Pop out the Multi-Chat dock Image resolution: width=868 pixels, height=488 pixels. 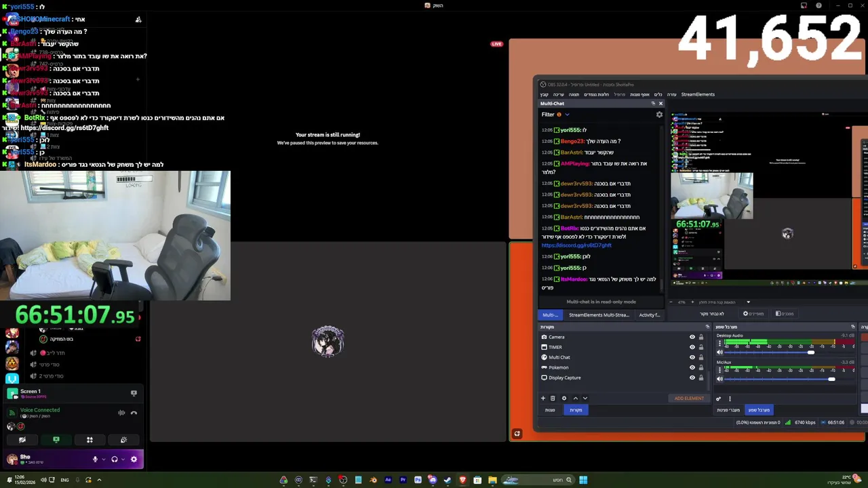pos(653,104)
